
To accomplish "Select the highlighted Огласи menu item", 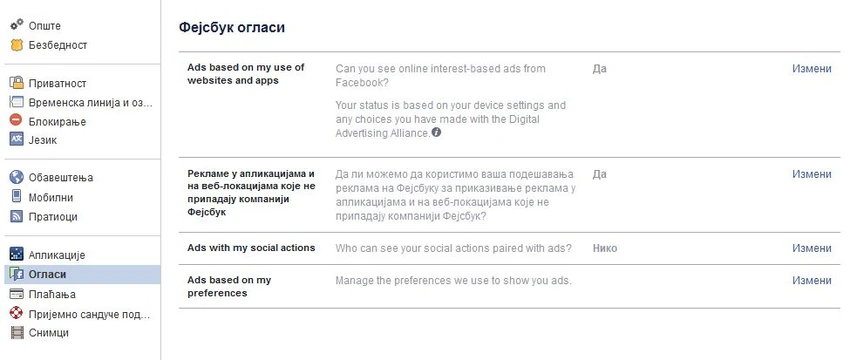I will pyautogui.click(x=82, y=274).
